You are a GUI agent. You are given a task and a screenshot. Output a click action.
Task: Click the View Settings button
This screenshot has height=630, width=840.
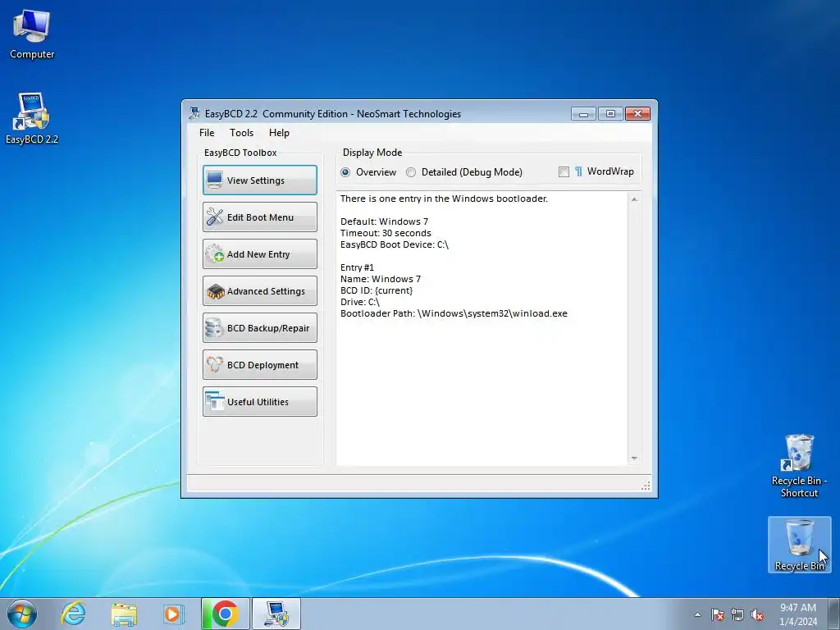coord(260,180)
